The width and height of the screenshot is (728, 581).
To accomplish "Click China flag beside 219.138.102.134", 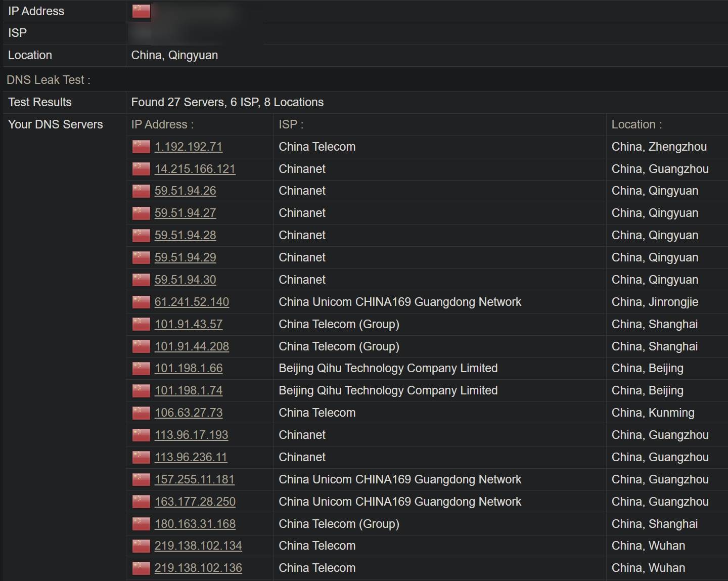I will pyautogui.click(x=141, y=546).
